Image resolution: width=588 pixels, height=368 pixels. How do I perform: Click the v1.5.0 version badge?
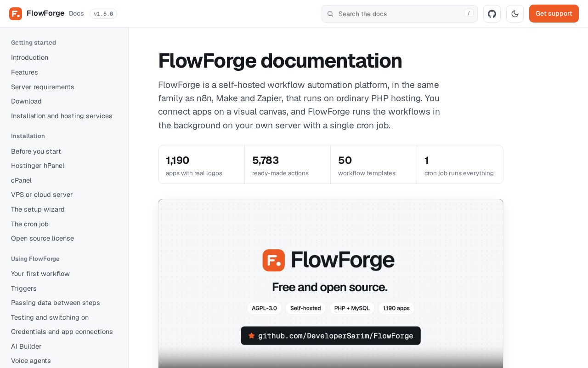pos(103,14)
